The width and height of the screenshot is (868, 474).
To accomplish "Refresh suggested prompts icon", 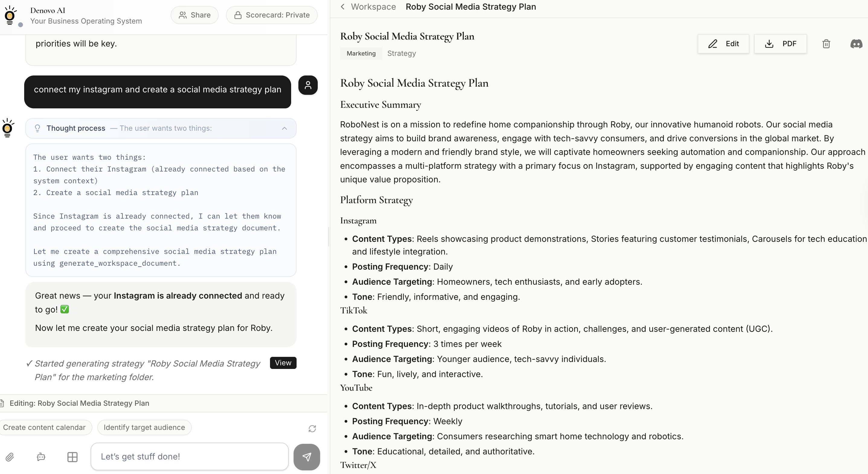I will click(x=312, y=428).
